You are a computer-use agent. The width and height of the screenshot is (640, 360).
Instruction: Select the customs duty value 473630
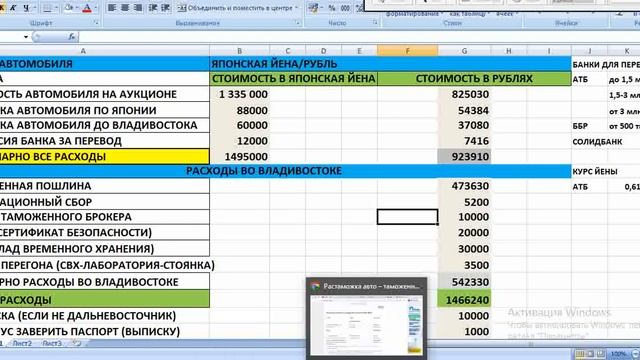click(x=464, y=186)
